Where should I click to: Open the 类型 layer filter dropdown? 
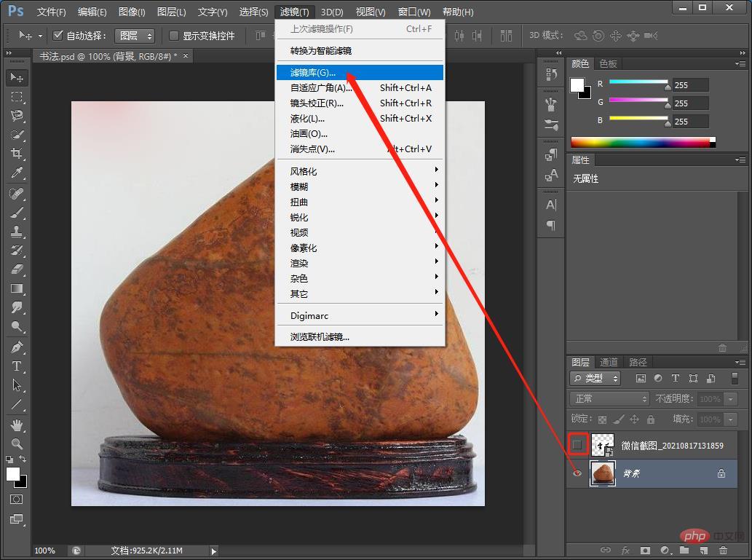pyautogui.click(x=595, y=378)
